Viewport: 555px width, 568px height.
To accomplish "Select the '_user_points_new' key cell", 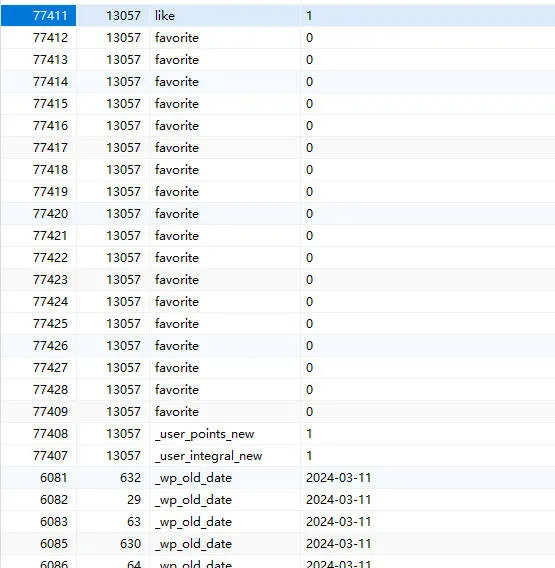I will pyautogui.click(x=225, y=434).
